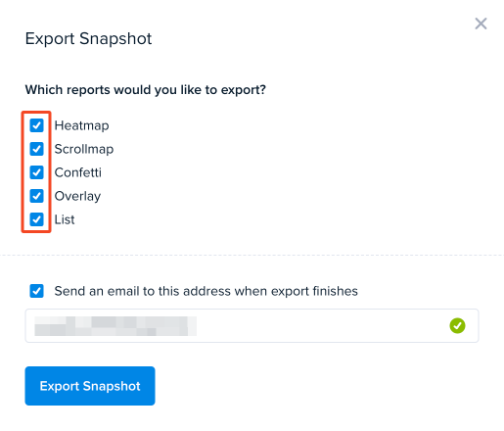
Task: Click the blue Export Snapshot button
Action: tap(90, 386)
